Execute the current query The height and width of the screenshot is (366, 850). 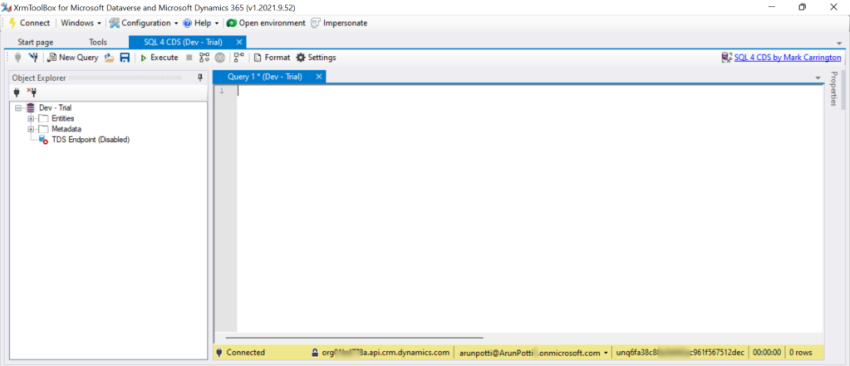pyautogui.click(x=159, y=57)
